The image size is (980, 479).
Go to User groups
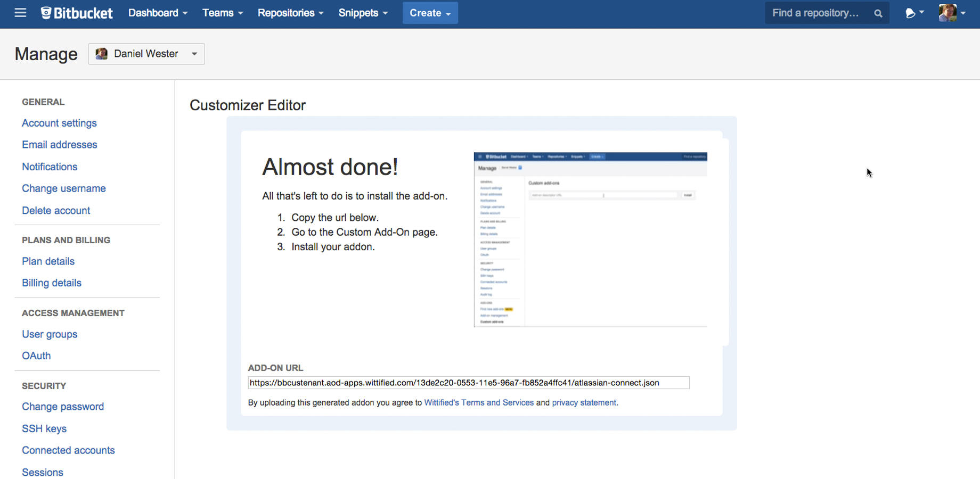click(50, 334)
